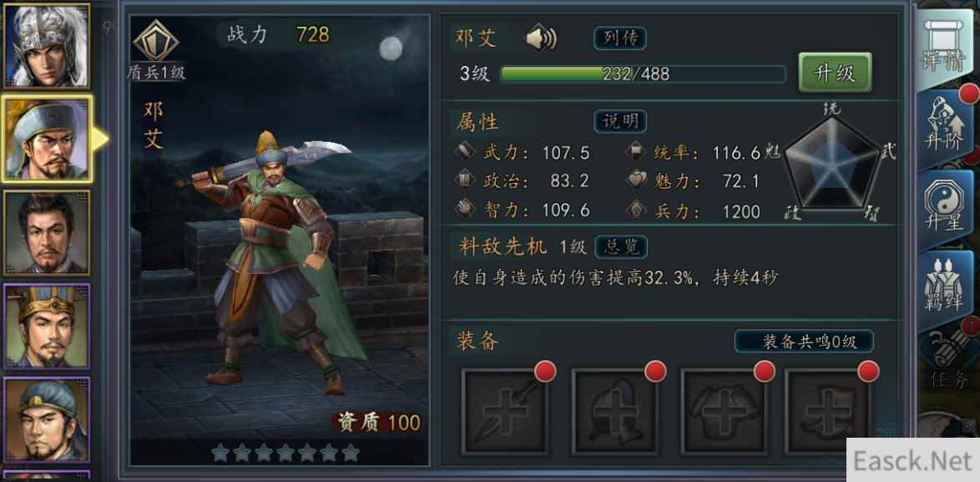The height and width of the screenshot is (482, 980).
Task: Open the empty helmet equipment slot
Action: coord(614,411)
